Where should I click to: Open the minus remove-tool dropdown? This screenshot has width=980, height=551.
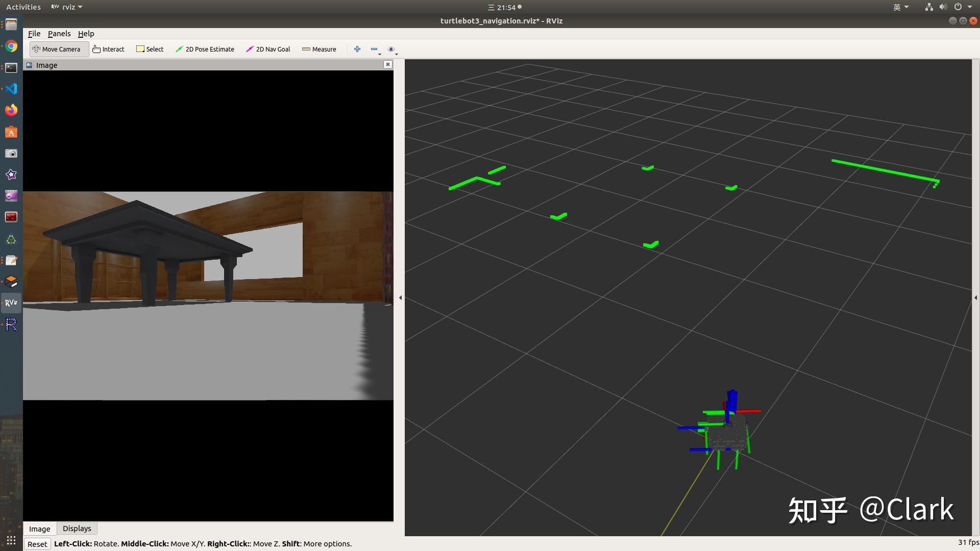coord(375,49)
